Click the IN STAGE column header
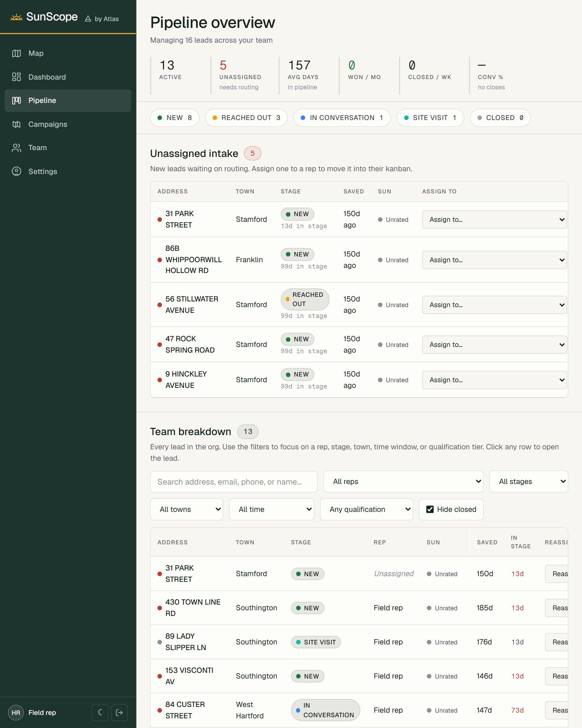The width and height of the screenshot is (582, 728). click(521, 542)
